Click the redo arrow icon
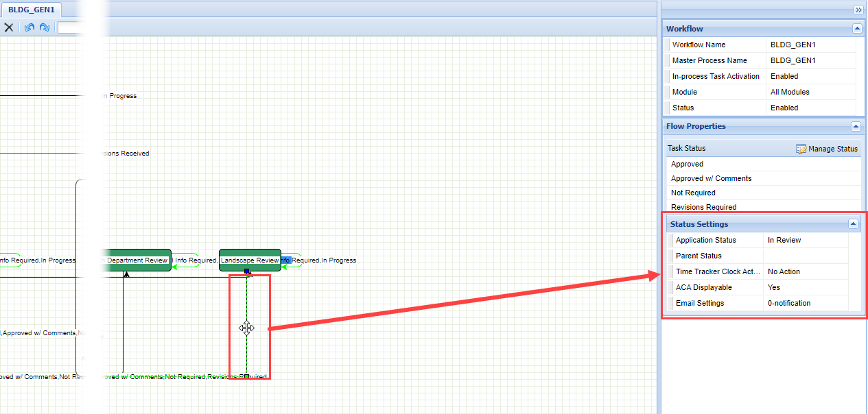Image resolution: width=868 pixels, height=414 pixels. point(45,27)
